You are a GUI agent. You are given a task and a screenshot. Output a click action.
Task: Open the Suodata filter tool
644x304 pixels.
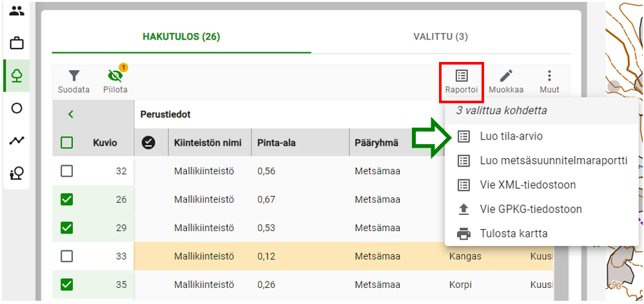(73, 81)
